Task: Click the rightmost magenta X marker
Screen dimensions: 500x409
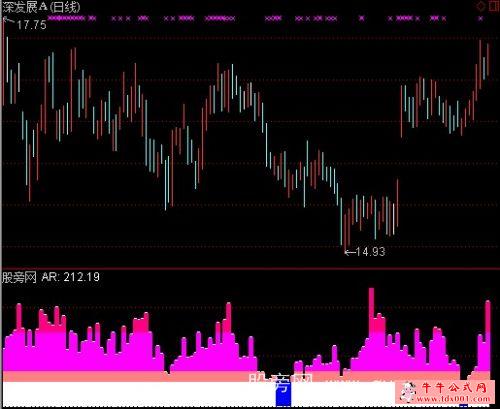Action: coord(480,18)
